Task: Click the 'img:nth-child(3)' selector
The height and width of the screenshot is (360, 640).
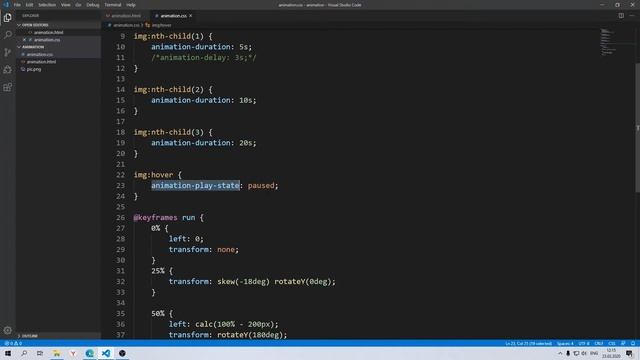Action: (169, 132)
